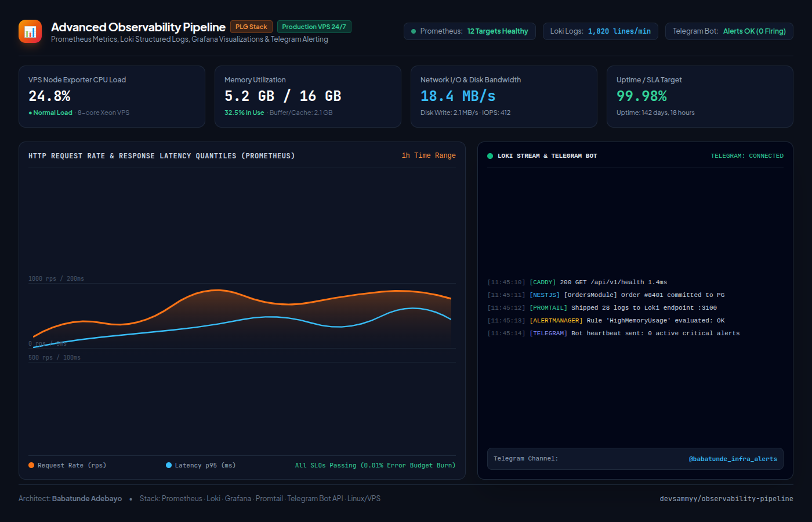812x522 pixels.
Task: Open the Telegram Bot Alerts OK pill
Action: (x=729, y=31)
